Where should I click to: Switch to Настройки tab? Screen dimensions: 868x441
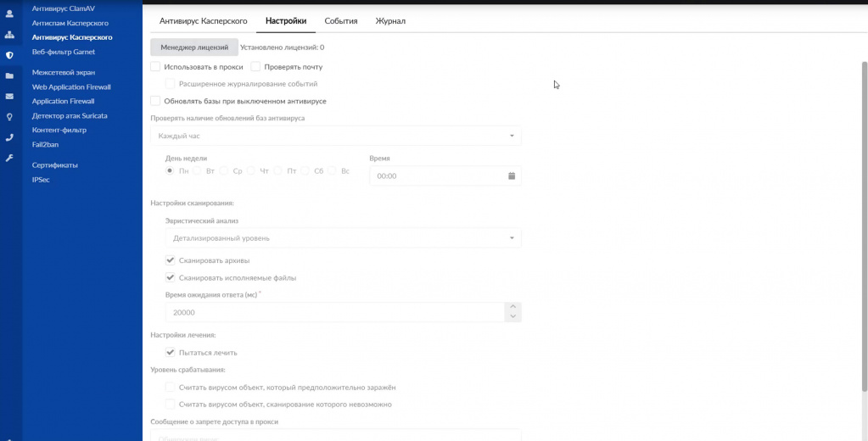(x=286, y=21)
